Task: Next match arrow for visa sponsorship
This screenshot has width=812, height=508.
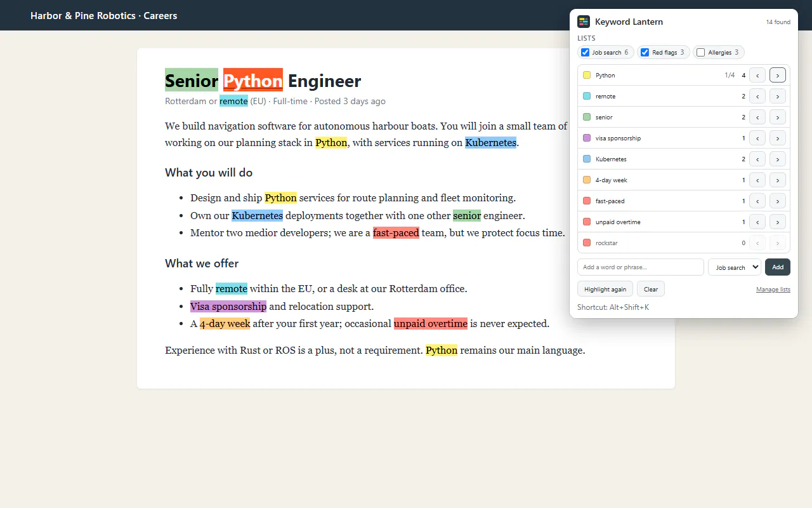Action: (778, 138)
